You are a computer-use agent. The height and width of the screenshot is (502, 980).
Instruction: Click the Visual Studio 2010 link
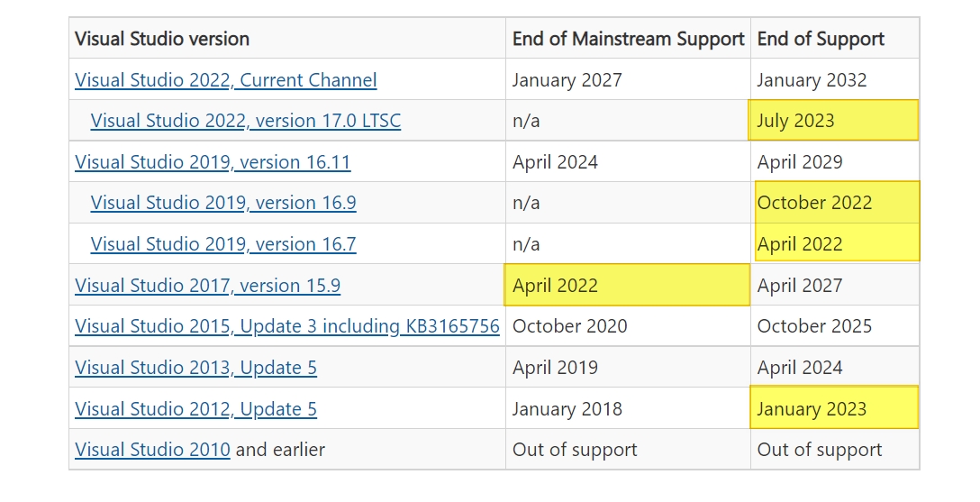click(152, 450)
